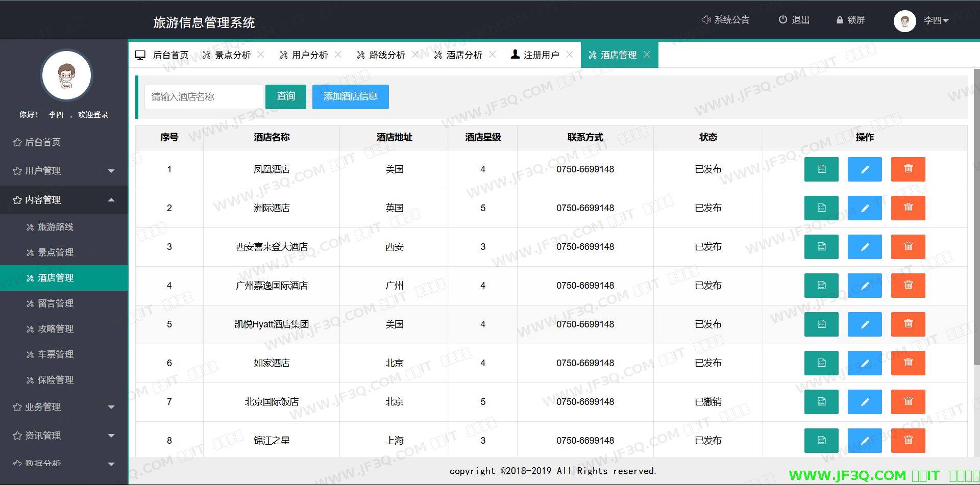Click the edit pencil icon for 如家酒店
Viewport: 980px width, 485px height.
click(865, 363)
